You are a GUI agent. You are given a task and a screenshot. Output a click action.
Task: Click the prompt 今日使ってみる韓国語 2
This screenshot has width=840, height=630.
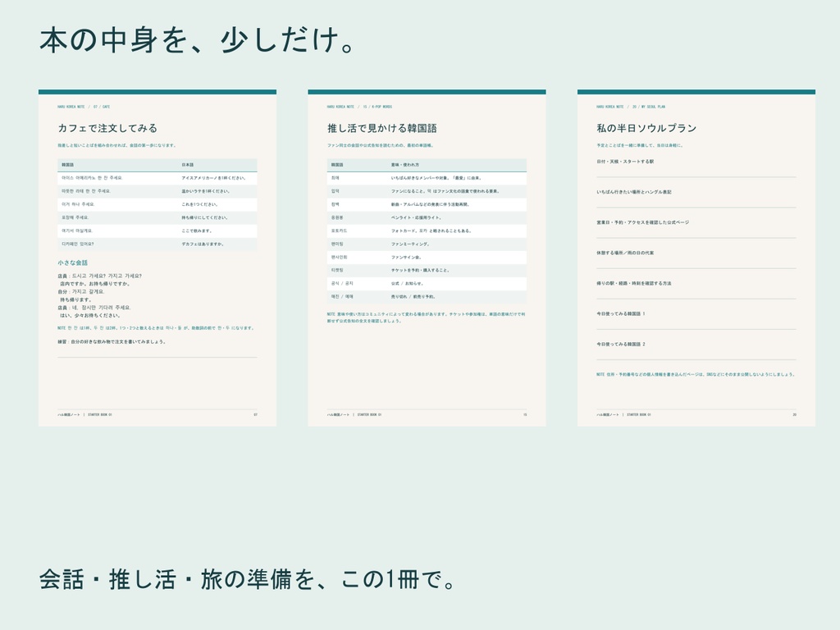point(621,345)
